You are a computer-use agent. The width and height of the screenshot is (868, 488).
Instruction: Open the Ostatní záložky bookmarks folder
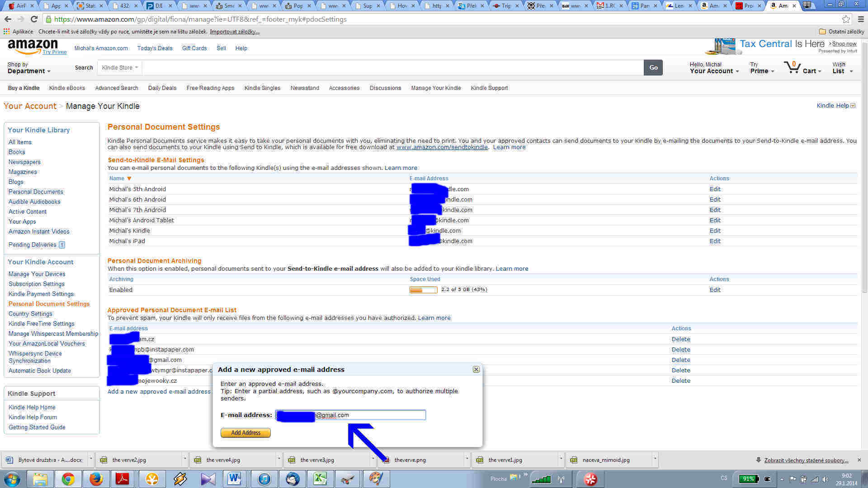pos(841,32)
